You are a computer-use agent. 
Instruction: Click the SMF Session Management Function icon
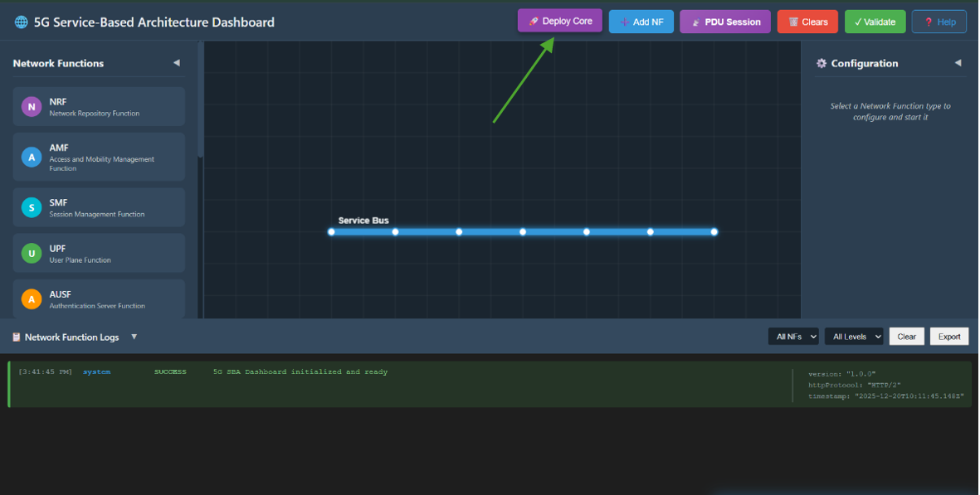coord(32,207)
